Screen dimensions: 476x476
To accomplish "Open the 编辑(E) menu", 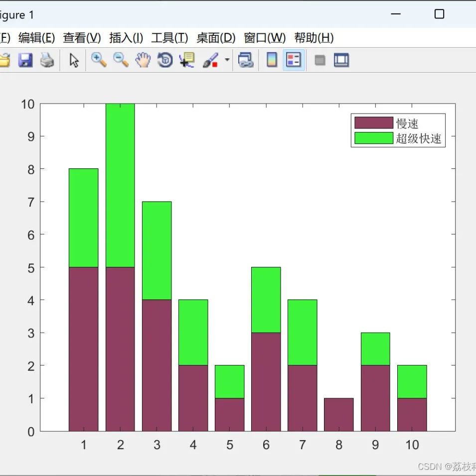I will coord(36,38).
